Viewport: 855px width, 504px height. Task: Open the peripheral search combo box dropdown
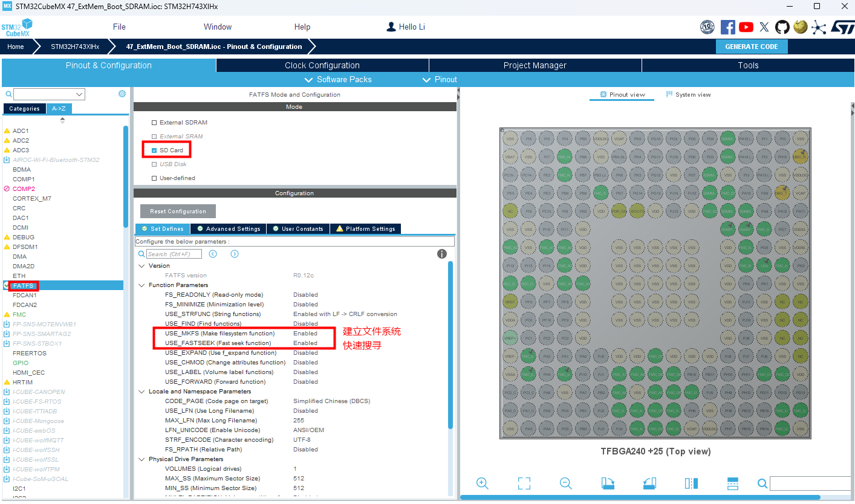79,94
